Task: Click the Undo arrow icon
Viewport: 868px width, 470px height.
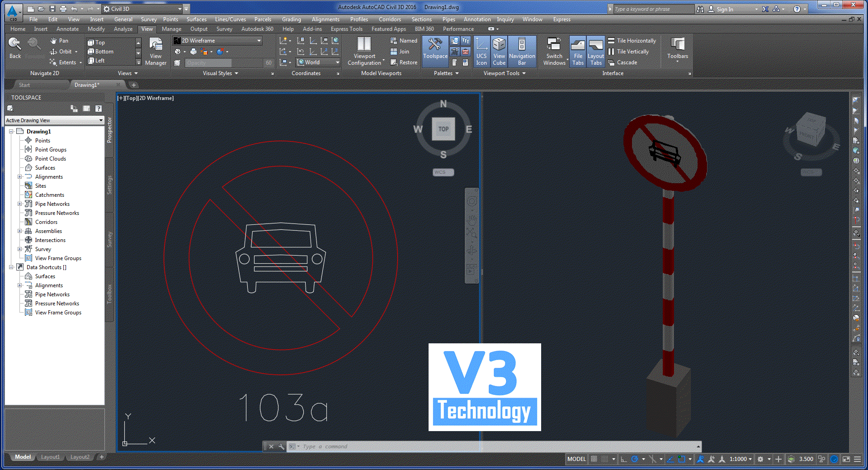Action: coord(74,9)
